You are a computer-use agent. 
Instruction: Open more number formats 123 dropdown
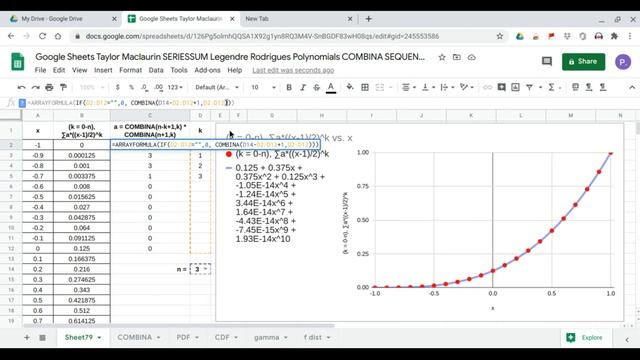coord(175,87)
